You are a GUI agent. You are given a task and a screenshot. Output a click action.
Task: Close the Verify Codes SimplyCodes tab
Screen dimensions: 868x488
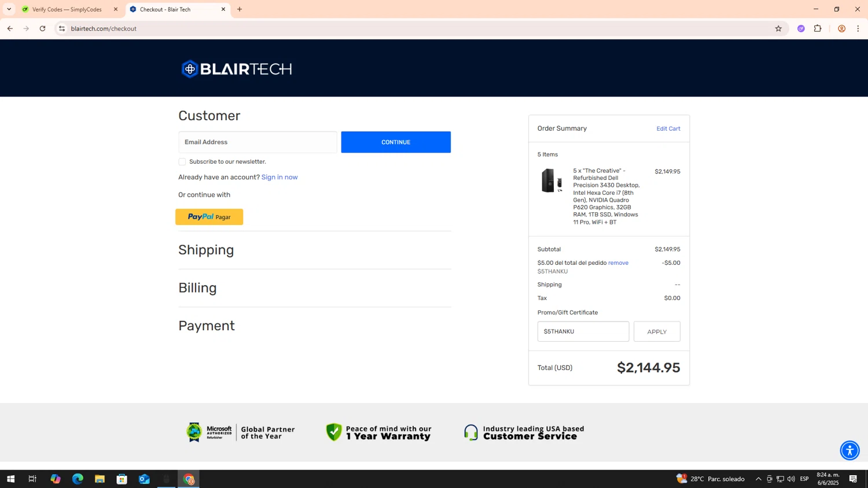[116, 9]
